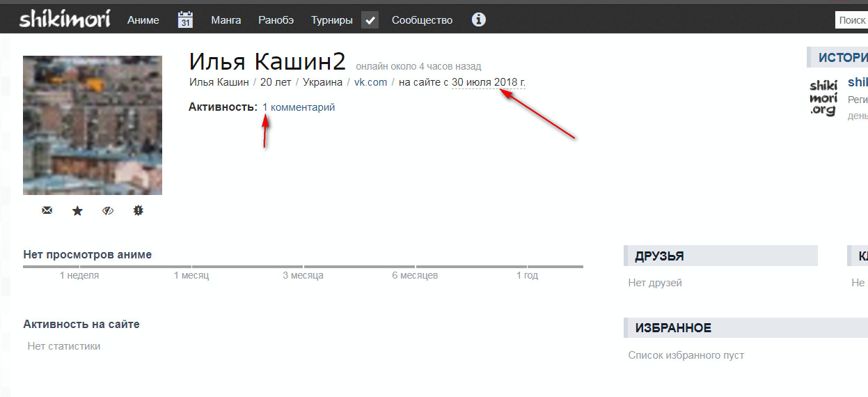Open the calendar icon in the navbar
The width and height of the screenshot is (868, 397).
click(x=185, y=20)
